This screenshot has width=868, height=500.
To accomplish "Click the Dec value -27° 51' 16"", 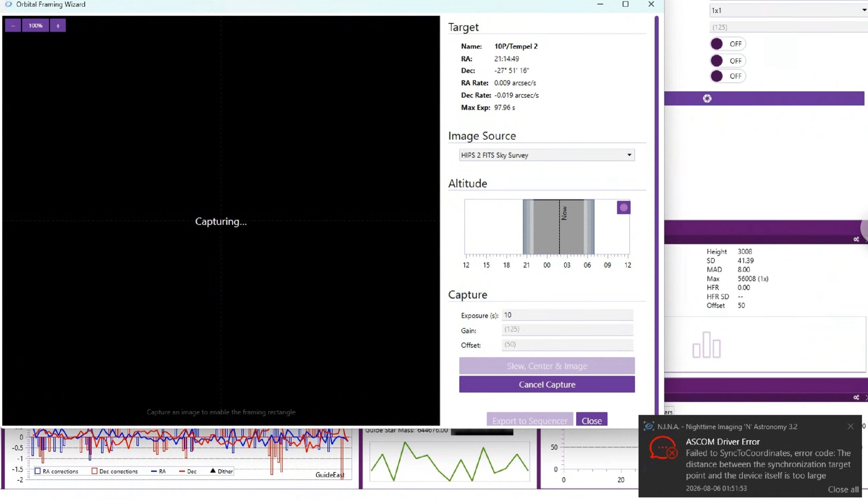I will pyautogui.click(x=511, y=71).
